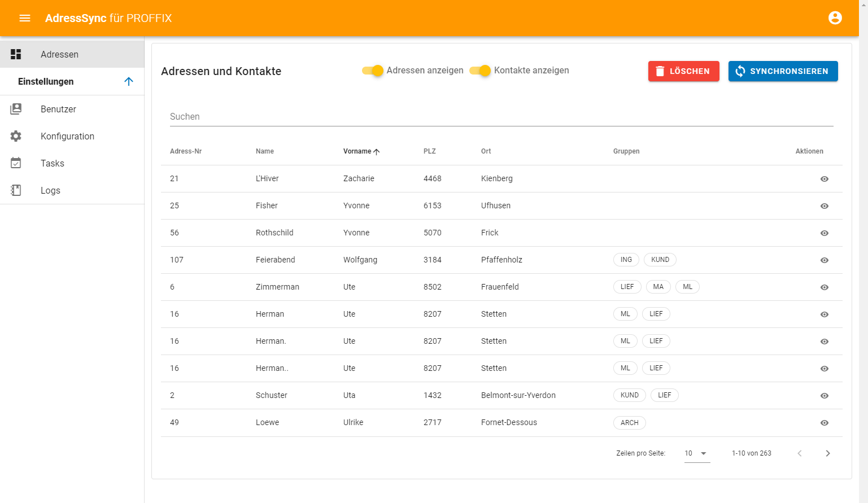This screenshot has width=868, height=503.
Task: Click the user account avatar icon
Action: pyautogui.click(x=835, y=18)
